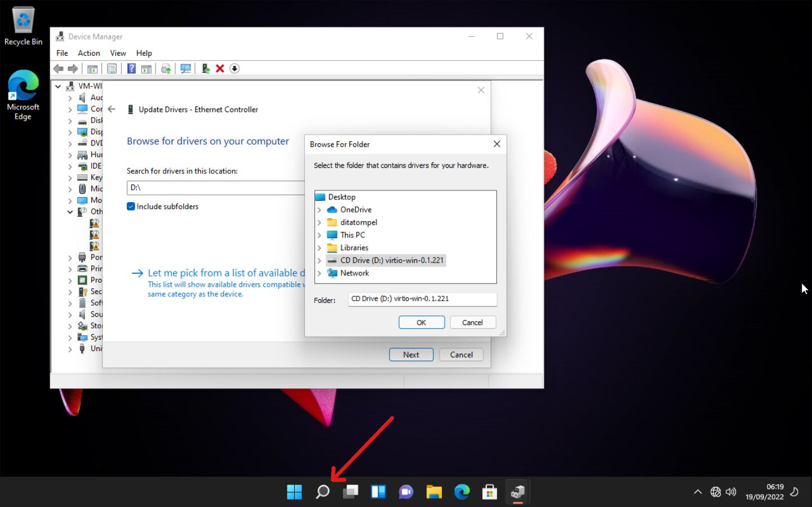
Task: Click Cancel in Update Drivers wizard
Action: [462, 354]
